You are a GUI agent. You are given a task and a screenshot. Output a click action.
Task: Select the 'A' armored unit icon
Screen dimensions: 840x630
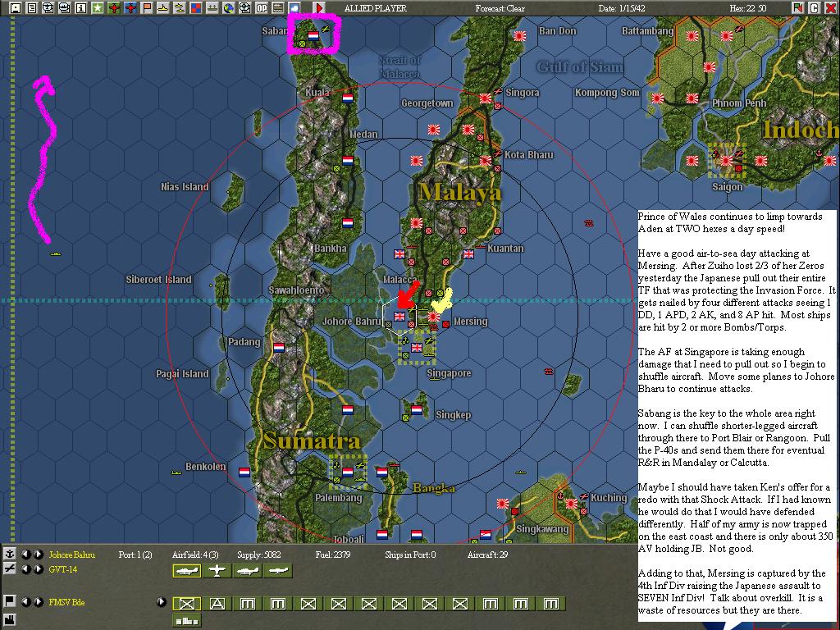coord(217,604)
